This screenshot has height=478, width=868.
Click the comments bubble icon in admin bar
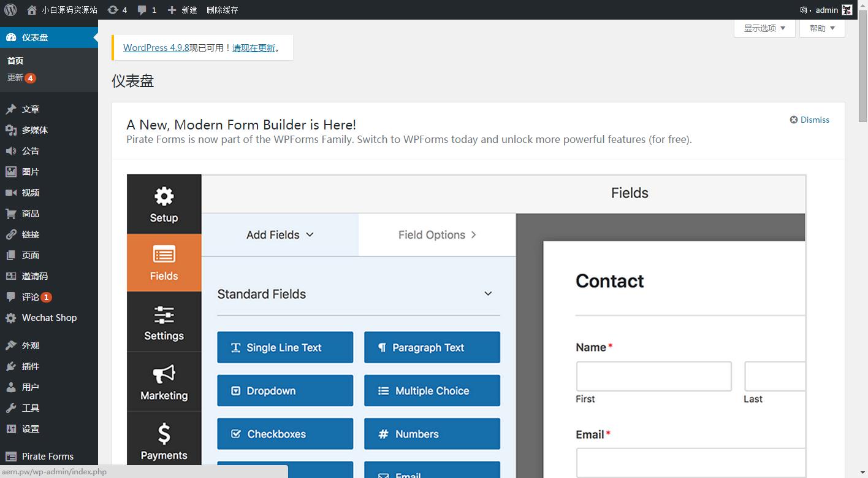point(142,10)
